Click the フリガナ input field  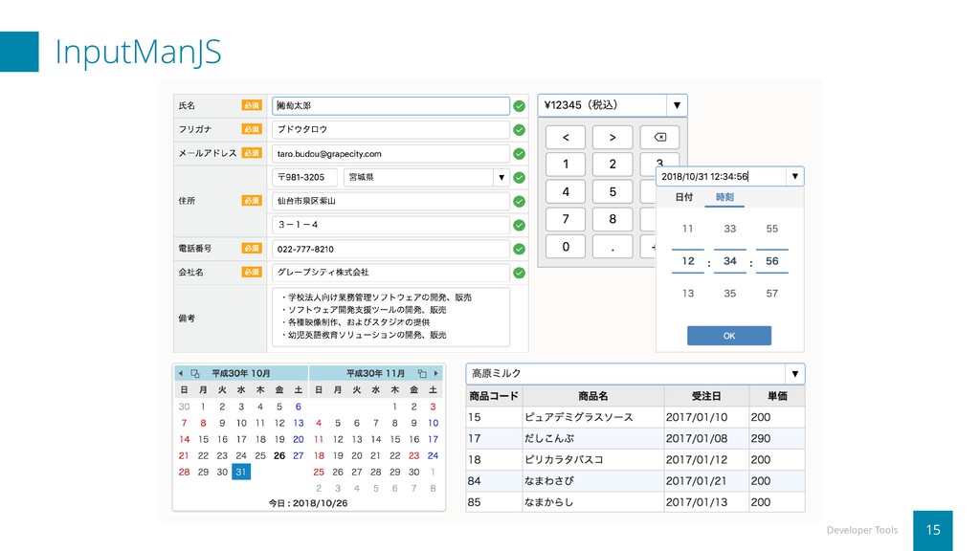click(x=390, y=129)
